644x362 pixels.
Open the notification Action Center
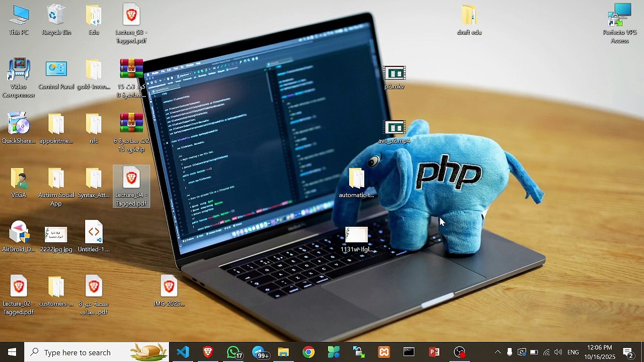click(628, 352)
